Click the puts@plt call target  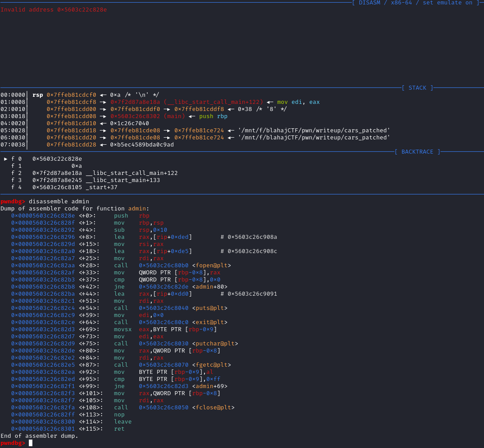(209, 308)
